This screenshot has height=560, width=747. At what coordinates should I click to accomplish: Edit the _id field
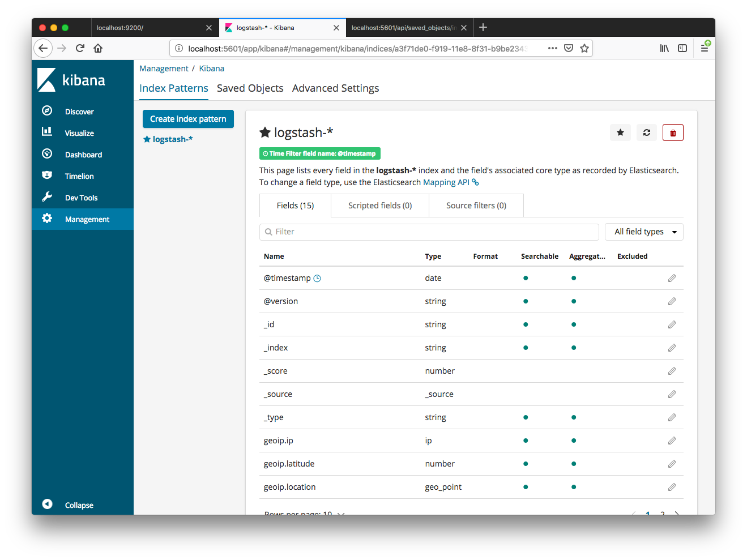point(672,324)
